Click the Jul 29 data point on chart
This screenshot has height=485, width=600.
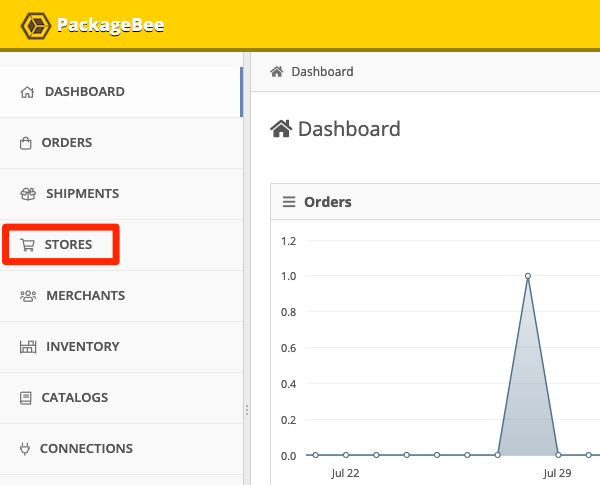tap(558, 455)
